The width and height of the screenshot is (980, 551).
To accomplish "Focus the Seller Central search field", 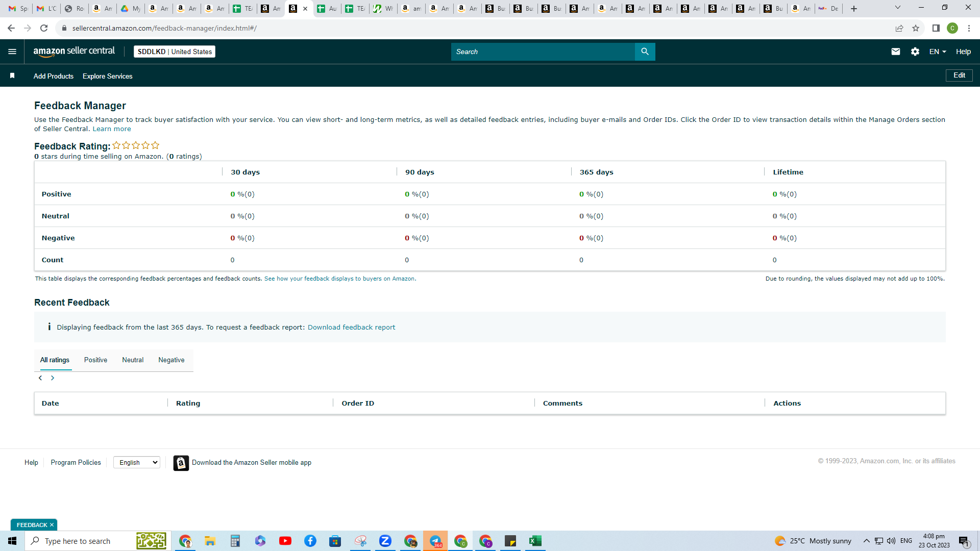I will (x=543, y=52).
